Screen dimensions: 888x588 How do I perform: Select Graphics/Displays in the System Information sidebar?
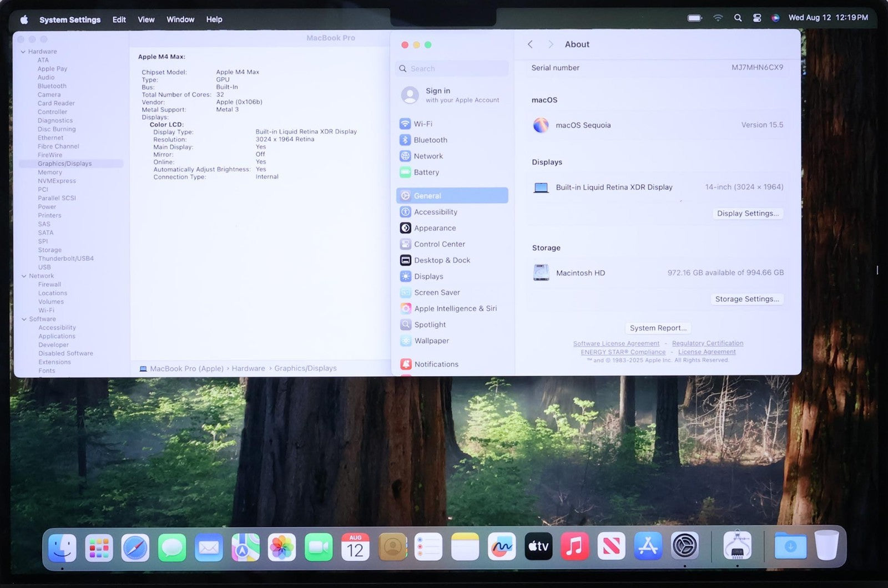pos(71,164)
